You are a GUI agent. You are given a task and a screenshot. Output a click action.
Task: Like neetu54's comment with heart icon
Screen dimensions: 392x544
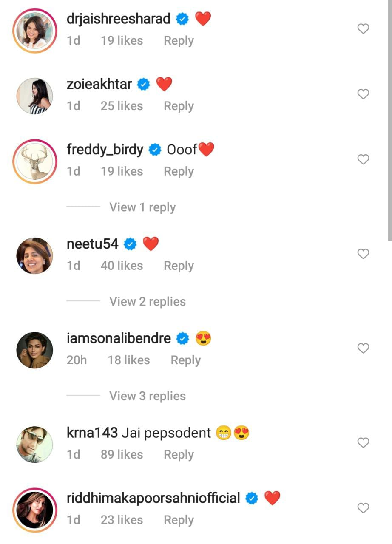tap(363, 254)
